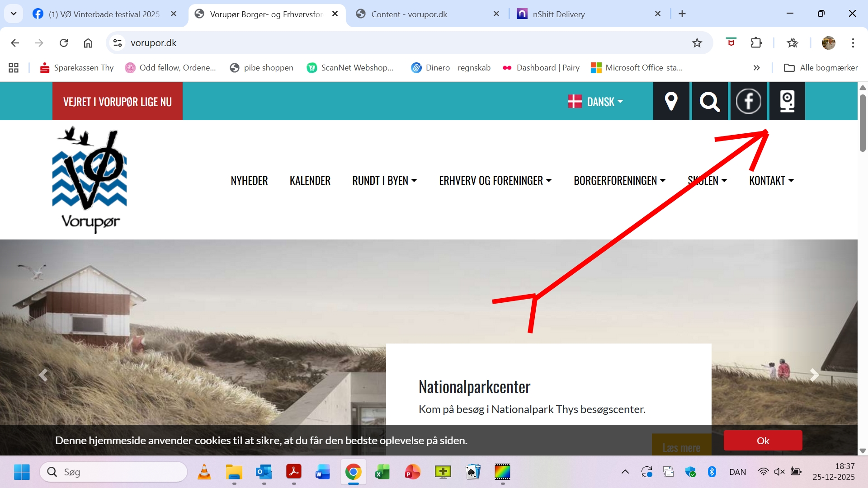
Task: Open the website search magnifier icon
Action: tap(709, 101)
